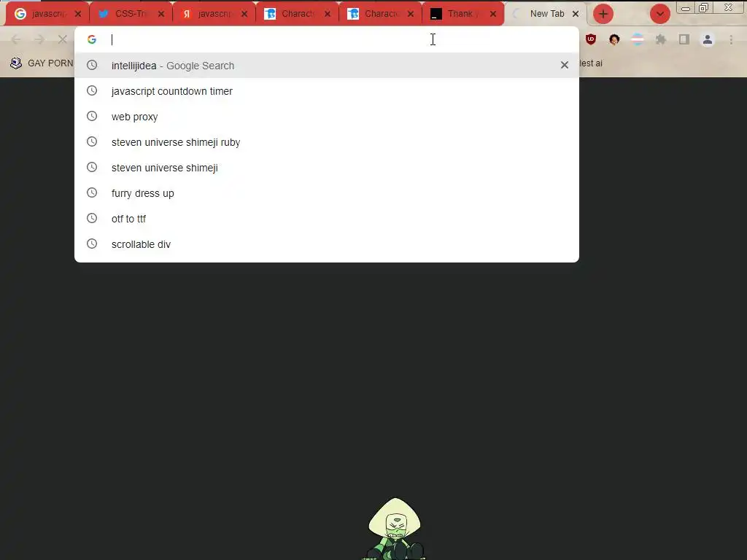Open the first bookmark in bookmarks bar
The height and width of the screenshot is (560, 747).
tap(42, 63)
